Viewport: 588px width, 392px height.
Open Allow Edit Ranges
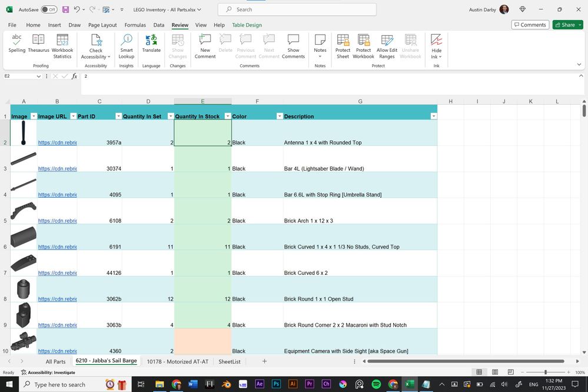387,46
